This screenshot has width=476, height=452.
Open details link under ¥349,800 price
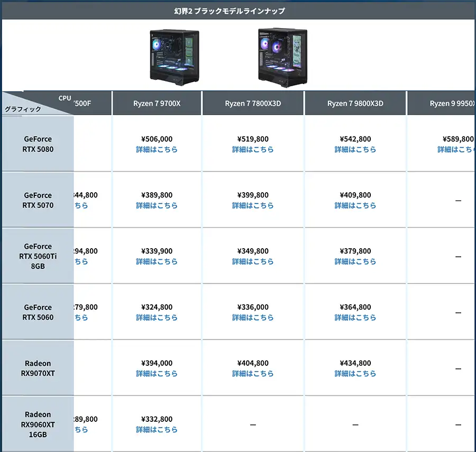[x=253, y=261]
